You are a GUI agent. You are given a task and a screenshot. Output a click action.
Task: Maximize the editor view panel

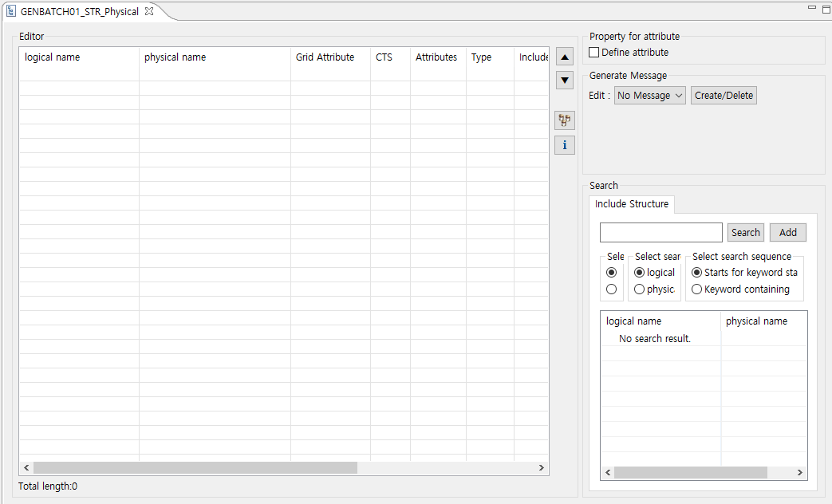point(826,9)
